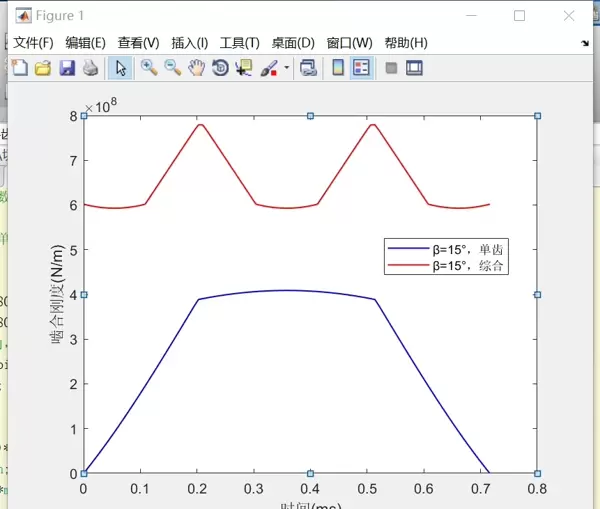This screenshot has height=509, width=600.
Task: Toggle the Edit Plot arrow tool
Action: coord(120,68)
